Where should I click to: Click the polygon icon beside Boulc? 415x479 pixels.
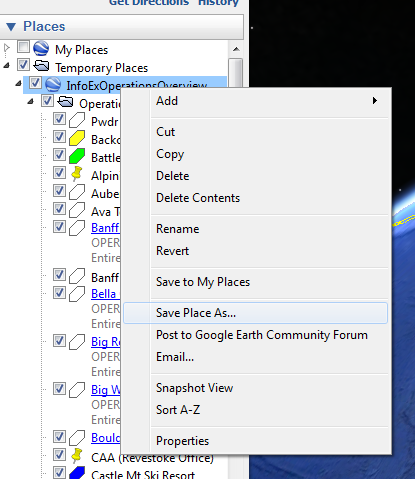click(x=77, y=438)
